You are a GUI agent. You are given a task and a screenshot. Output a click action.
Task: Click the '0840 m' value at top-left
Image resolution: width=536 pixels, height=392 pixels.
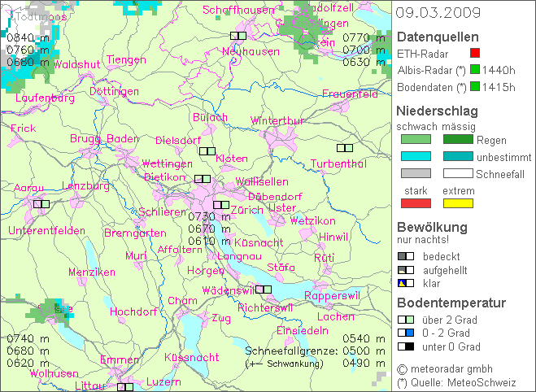pyautogui.click(x=28, y=37)
